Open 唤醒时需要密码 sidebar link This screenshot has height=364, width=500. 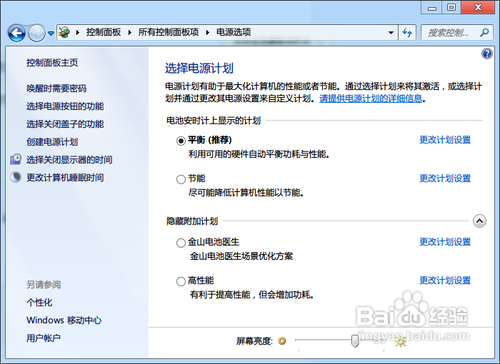56,88
